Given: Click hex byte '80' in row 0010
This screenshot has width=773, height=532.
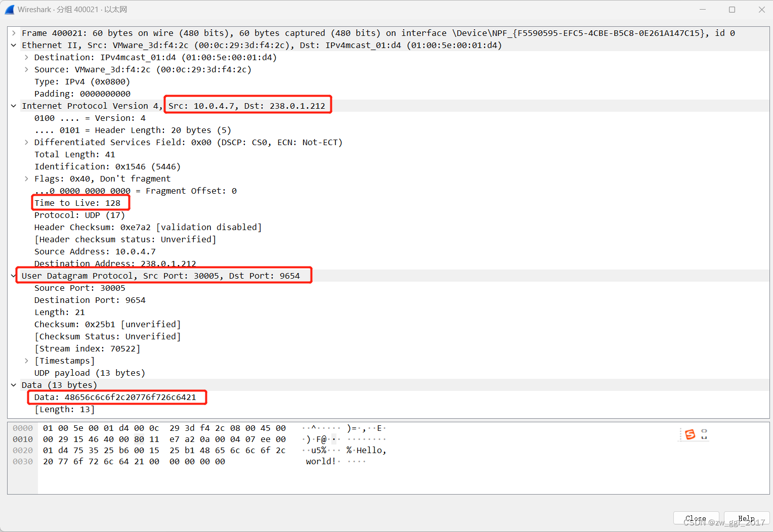Looking at the screenshot, I should (139, 439).
